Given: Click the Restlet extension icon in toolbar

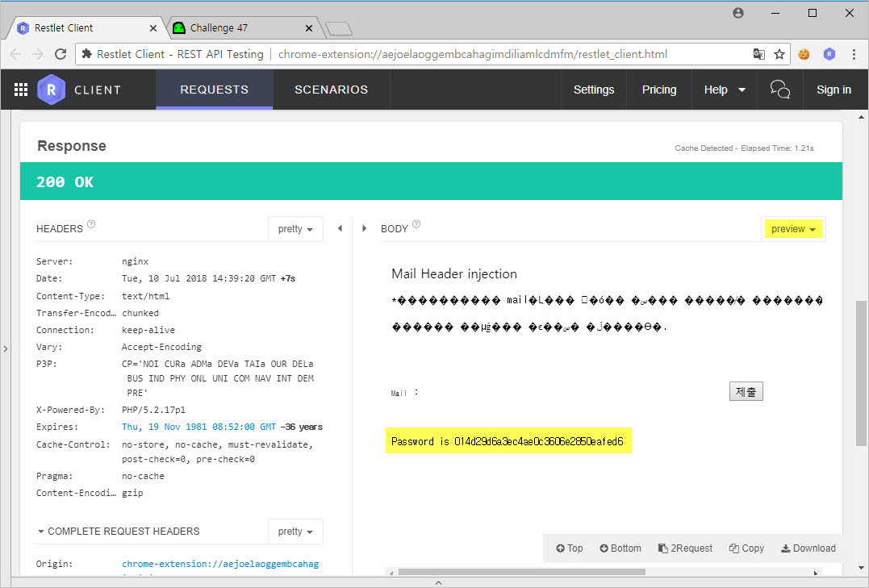Looking at the screenshot, I should point(829,54).
